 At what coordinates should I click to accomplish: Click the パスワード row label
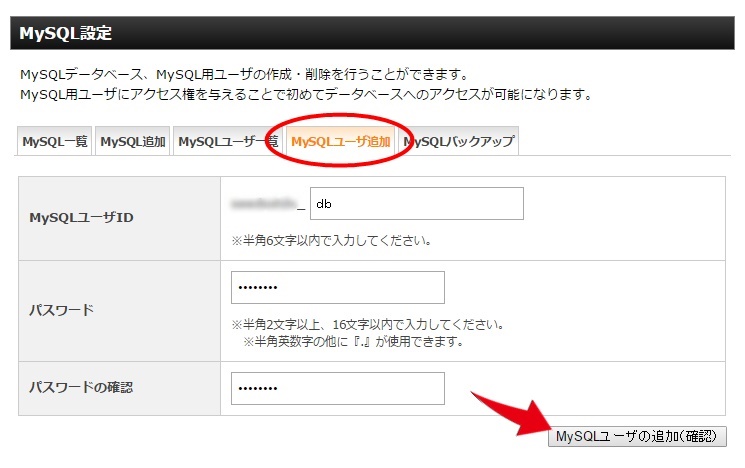point(61,310)
